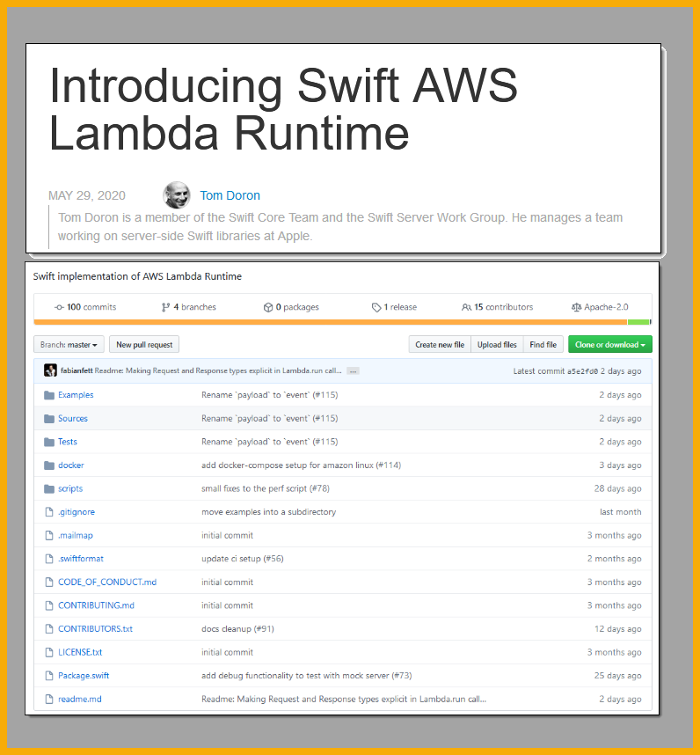Image resolution: width=700 pixels, height=755 pixels.
Task: Open the Tom Doron author link
Action: click(x=230, y=195)
